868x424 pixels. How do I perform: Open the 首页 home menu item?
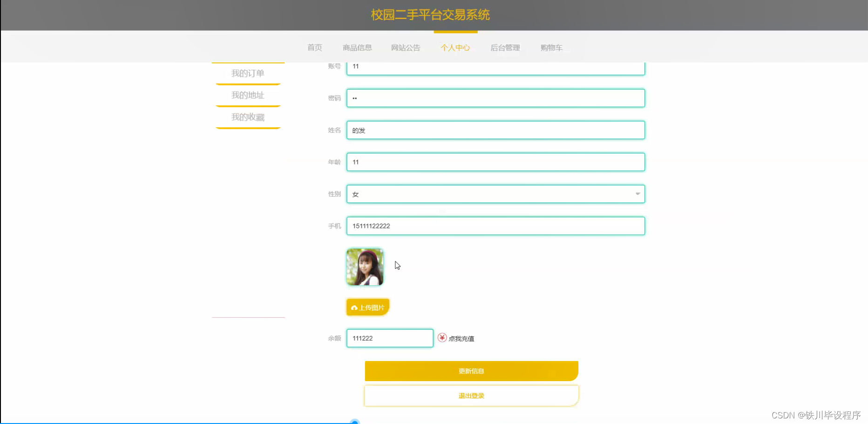(314, 48)
